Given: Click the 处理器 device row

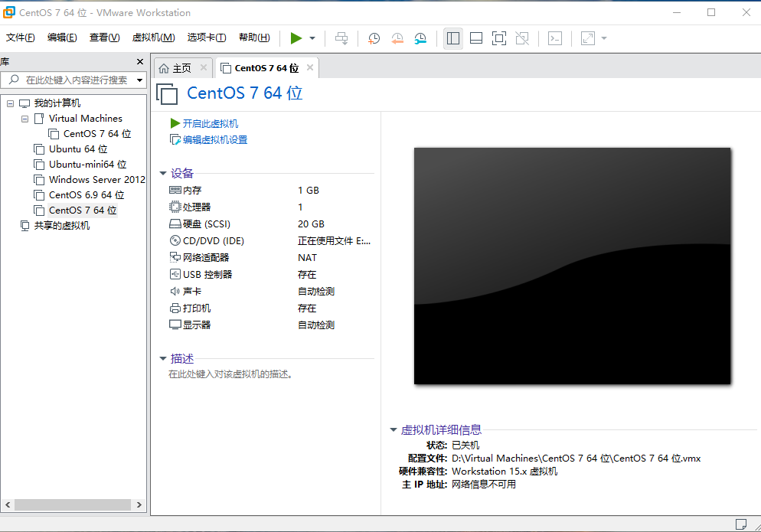Looking at the screenshot, I should point(270,207).
